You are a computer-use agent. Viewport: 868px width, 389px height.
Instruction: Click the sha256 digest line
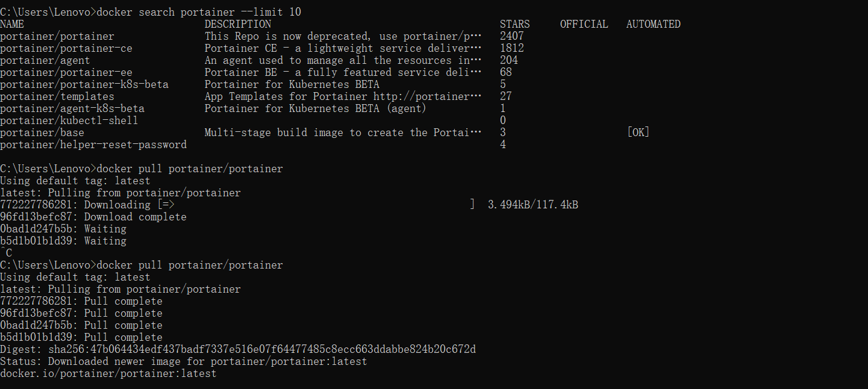(238, 349)
